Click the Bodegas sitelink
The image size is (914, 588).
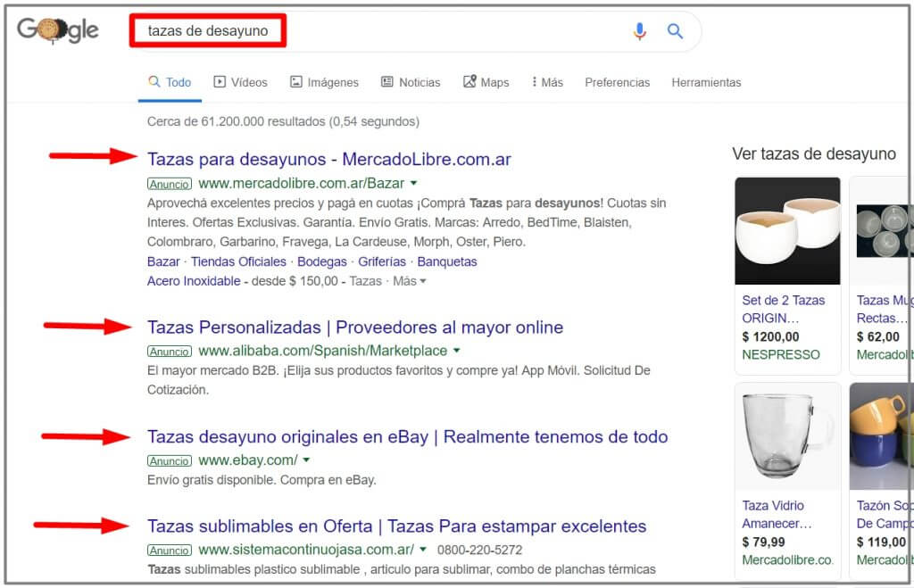point(321,261)
